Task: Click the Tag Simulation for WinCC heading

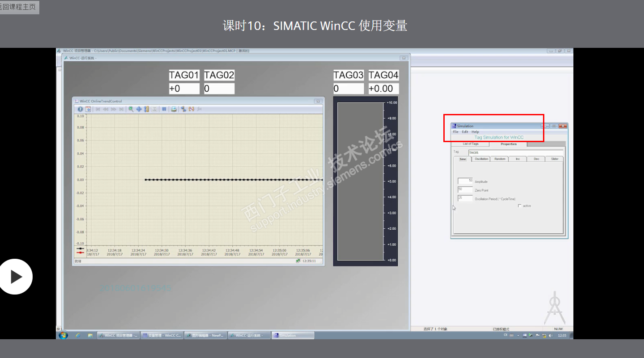Action: pos(499,137)
